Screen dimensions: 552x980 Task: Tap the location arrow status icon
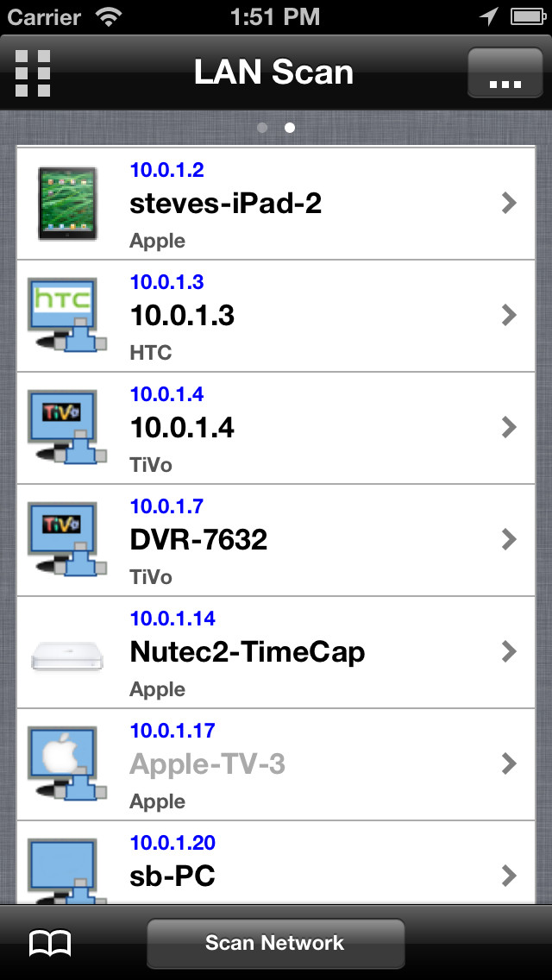tap(489, 17)
